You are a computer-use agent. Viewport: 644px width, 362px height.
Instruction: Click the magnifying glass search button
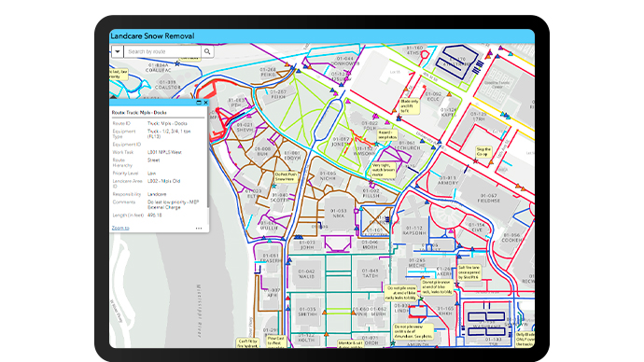click(207, 51)
